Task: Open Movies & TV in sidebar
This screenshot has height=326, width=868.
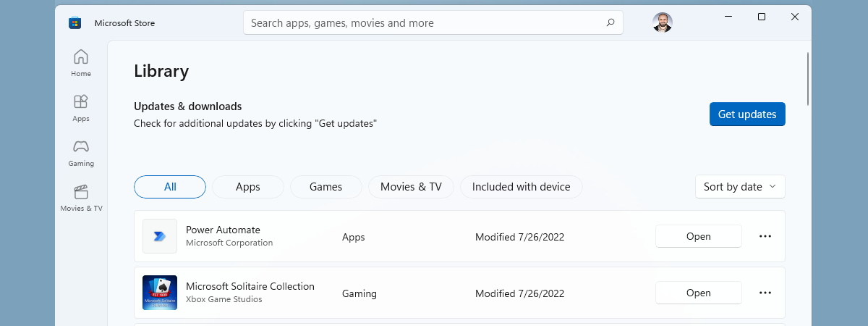Action: click(81, 197)
